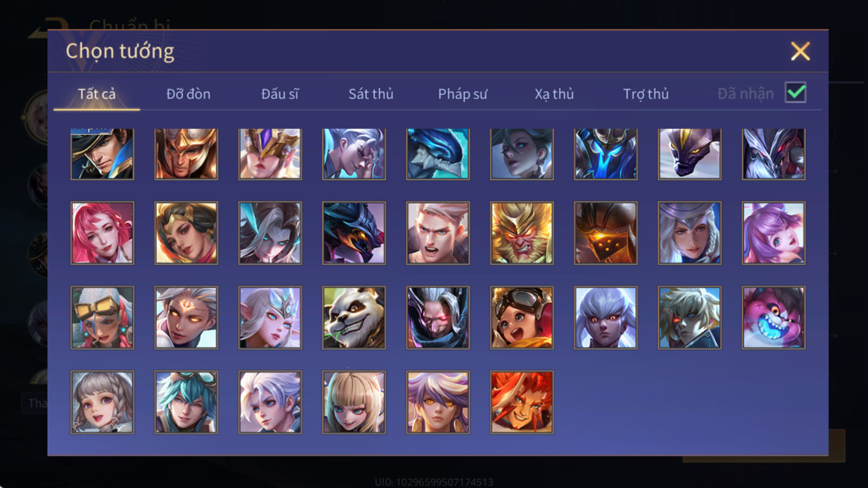The image size is (868, 488).
Task: Select the purple-haired girl hero portrait
Action: pyautogui.click(x=774, y=233)
